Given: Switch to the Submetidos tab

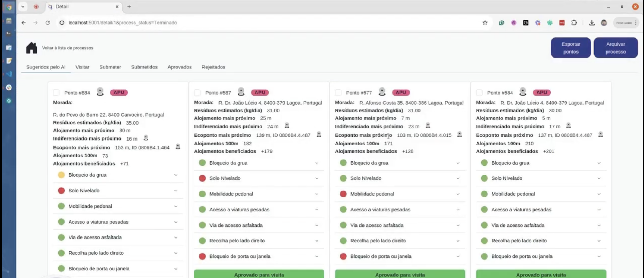Looking at the screenshot, I should click(x=144, y=67).
